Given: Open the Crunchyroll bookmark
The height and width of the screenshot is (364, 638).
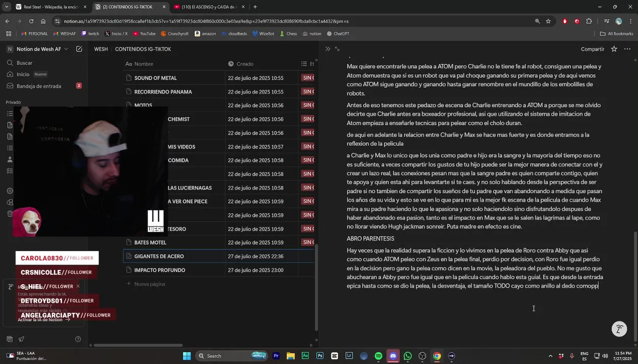Looking at the screenshot, I should coord(174,34).
